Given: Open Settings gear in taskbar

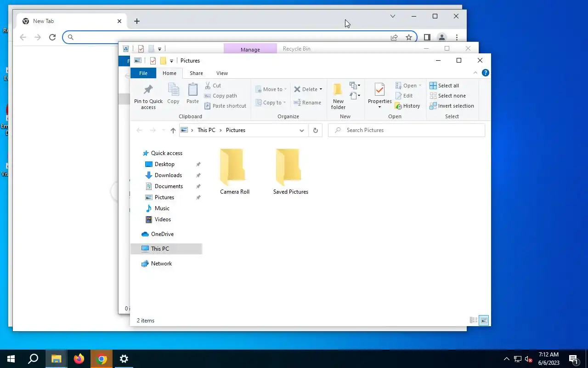Looking at the screenshot, I should point(124,359).
